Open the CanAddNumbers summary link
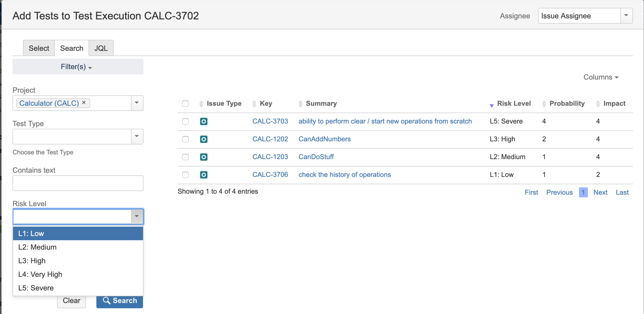The height and width of the screenshot is (314, 644). [325, 139]
